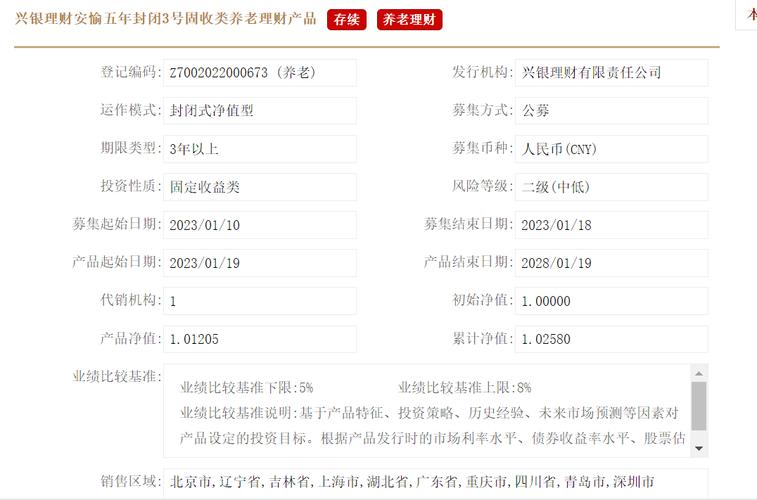757x500 pixels.
Task: Click the 初始净值 field 1.00000
Action: 611,301
